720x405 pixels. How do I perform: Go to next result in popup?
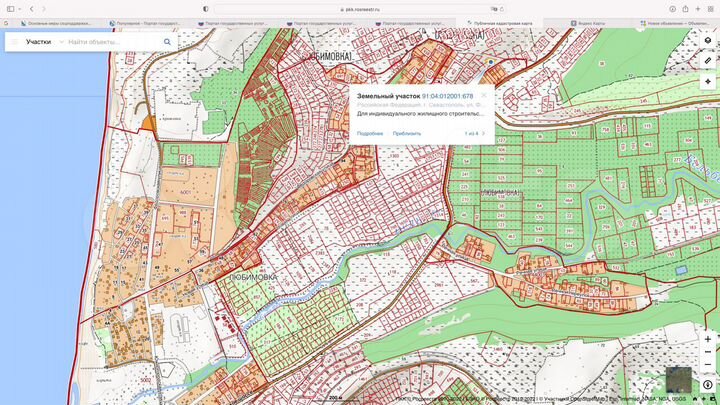484,133
